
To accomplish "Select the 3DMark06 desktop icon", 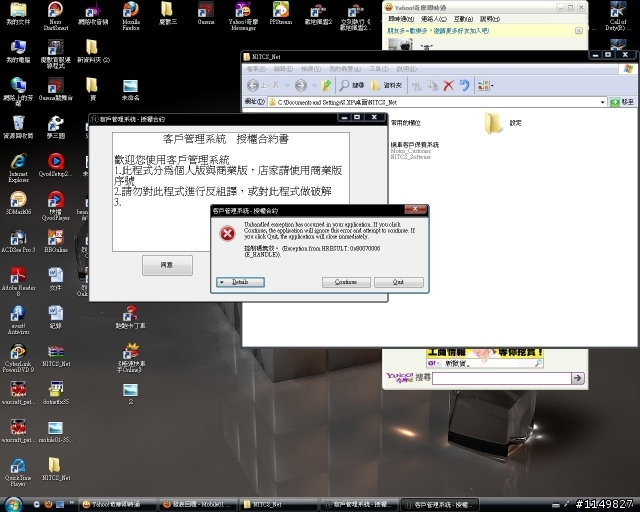I will tap(18, 203).
